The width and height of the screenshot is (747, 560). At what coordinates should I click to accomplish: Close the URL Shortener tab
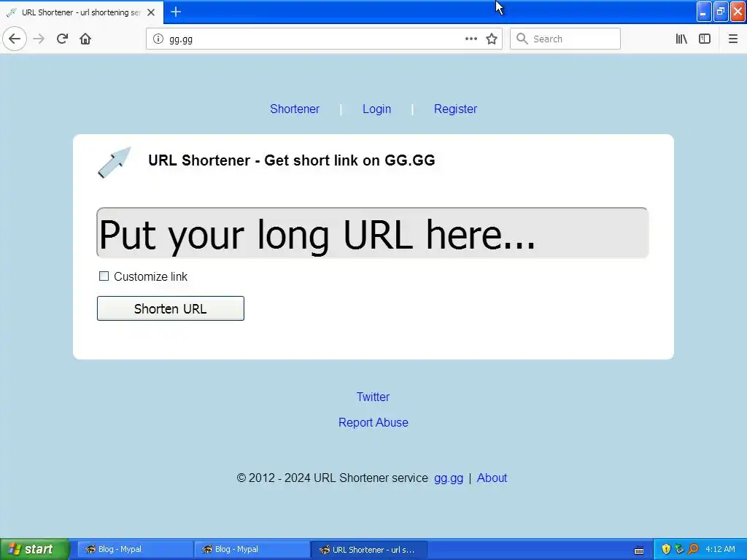[x=151, y=12]
